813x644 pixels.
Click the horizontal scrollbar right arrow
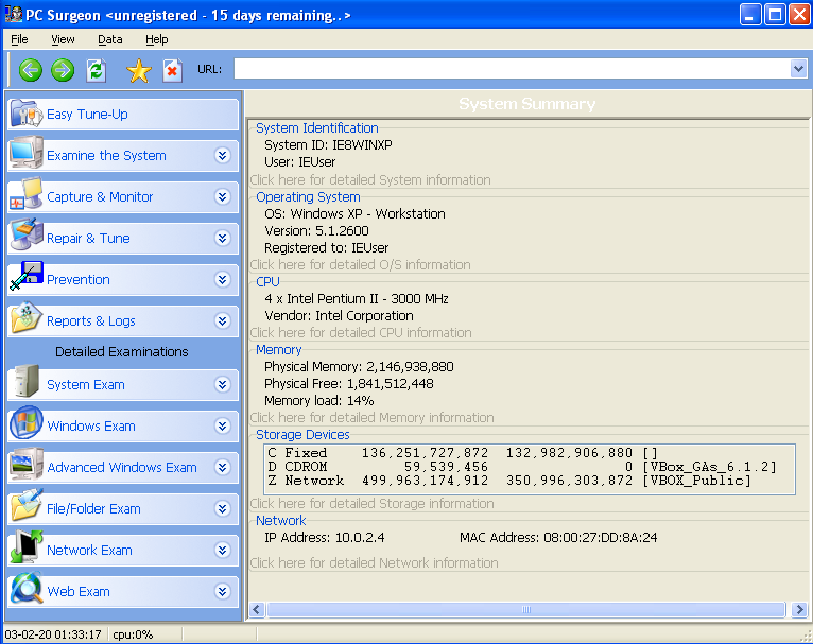[x=799, y=610]
